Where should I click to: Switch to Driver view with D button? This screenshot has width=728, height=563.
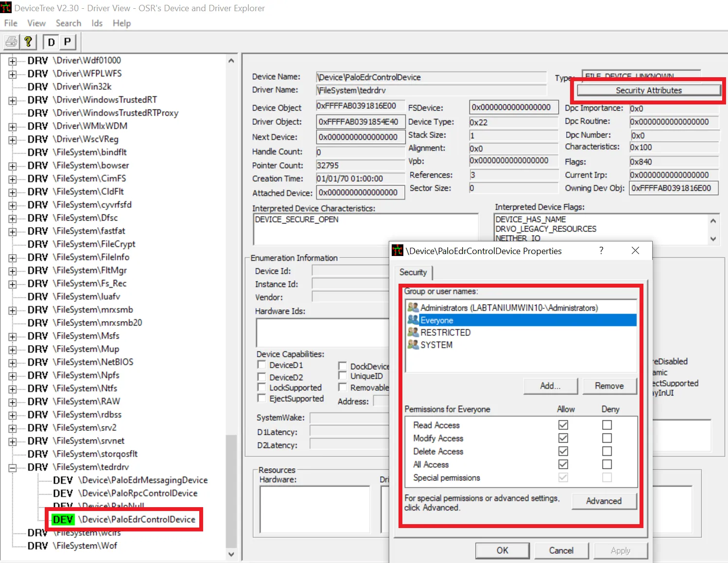point(51,42)
